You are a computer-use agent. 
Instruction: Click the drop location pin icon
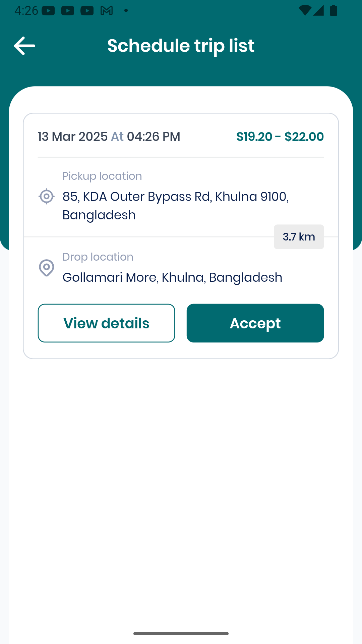click(x=47, y=268)
